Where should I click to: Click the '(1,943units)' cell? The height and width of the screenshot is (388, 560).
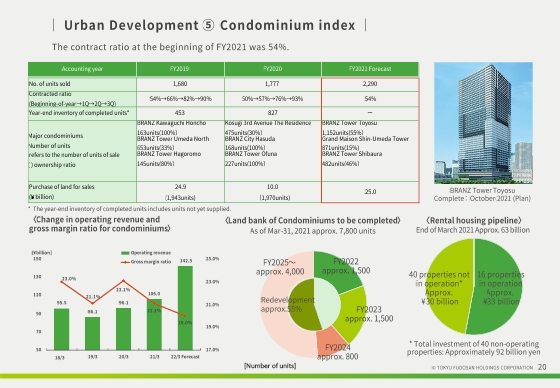[x=180, y=198]
